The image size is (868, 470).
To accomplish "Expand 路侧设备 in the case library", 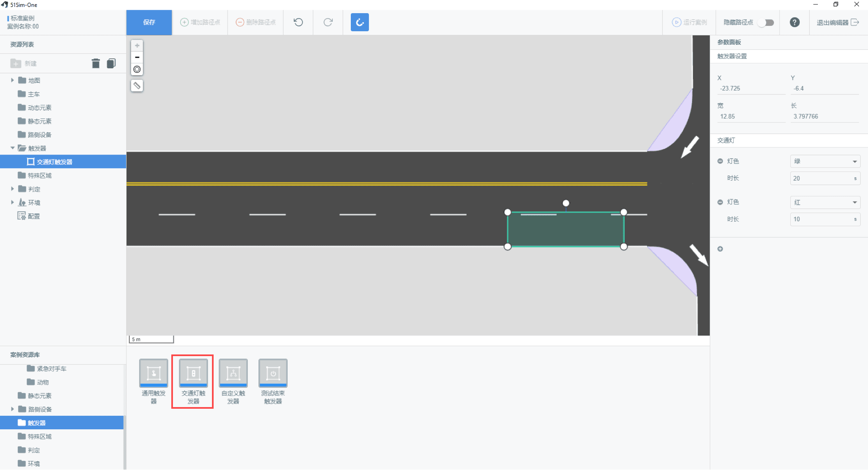I will point(12,409).
